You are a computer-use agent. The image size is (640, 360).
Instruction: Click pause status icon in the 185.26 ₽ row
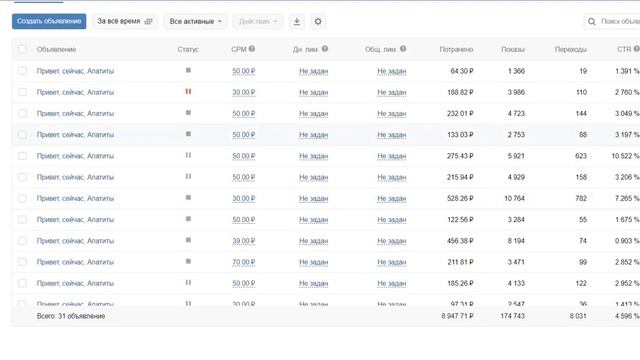pyautogui.click(x=188, y=282)
